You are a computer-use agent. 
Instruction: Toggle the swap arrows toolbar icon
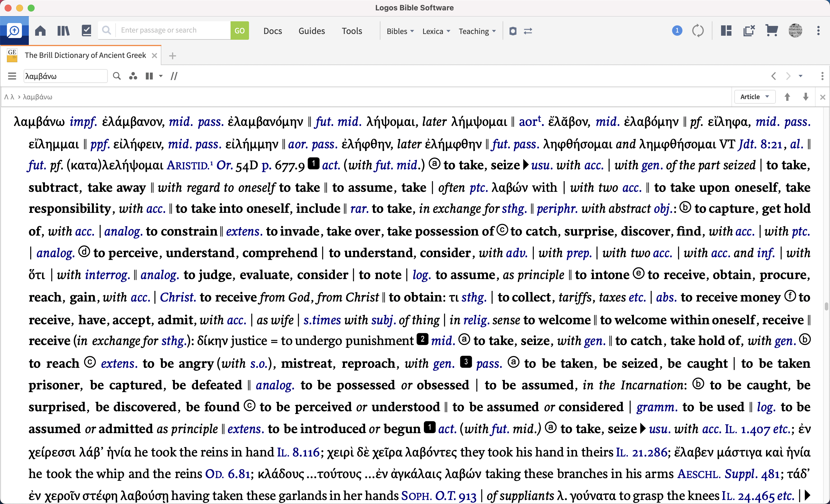(528, 31)
